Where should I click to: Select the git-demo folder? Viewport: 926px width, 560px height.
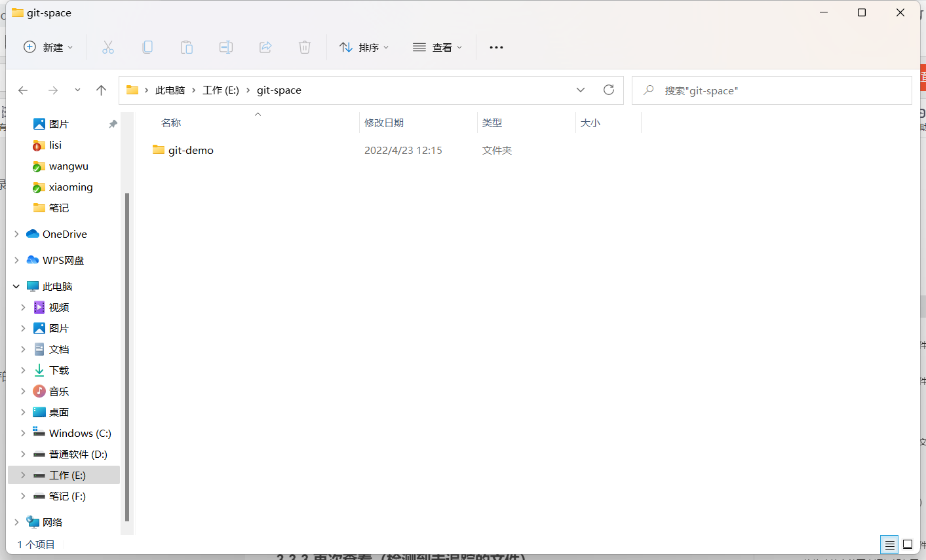point(191,150)
